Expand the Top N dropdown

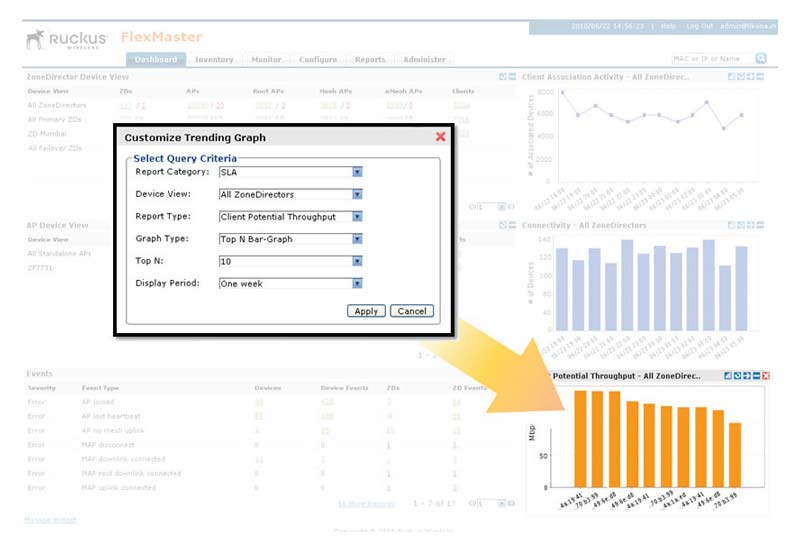coord(290,261)
